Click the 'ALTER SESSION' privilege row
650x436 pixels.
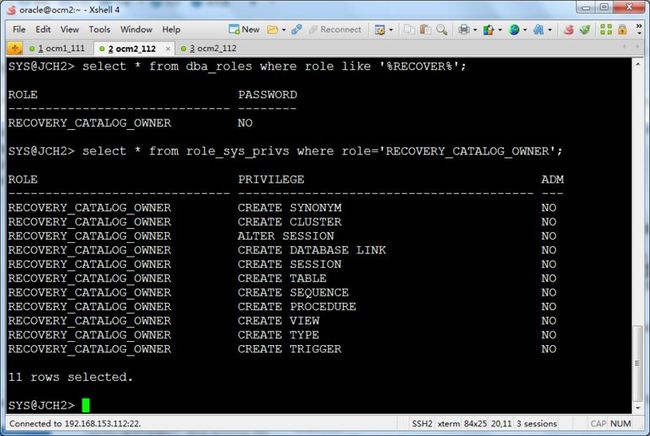click(x=286, y=236)
